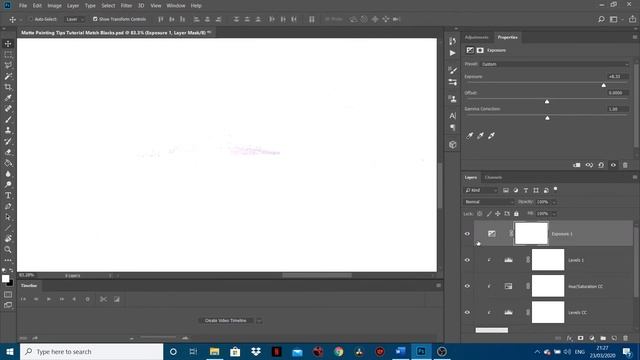The height and width of the screenshot is (360, 640).
Task: Select the Dodge tool
Action: pyautogui.click(x=8, y=184)
